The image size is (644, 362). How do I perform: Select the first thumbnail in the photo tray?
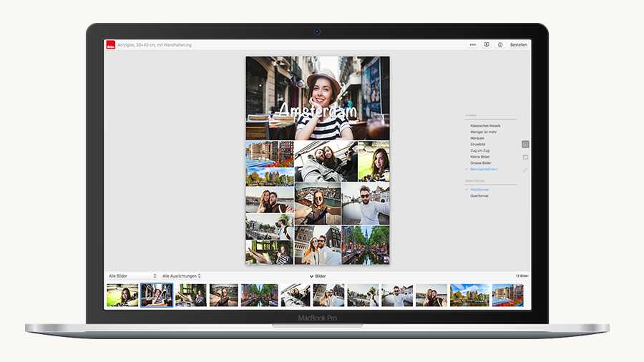click(122, 295)
